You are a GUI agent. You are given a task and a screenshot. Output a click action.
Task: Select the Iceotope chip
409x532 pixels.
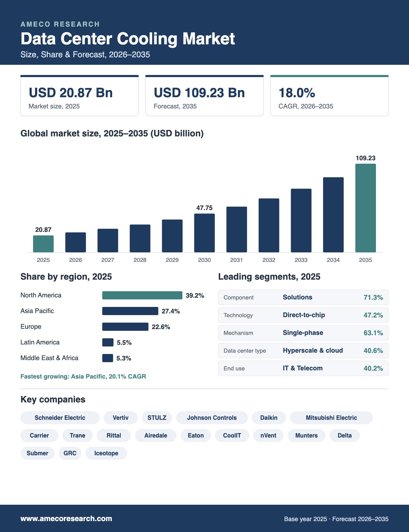[x=106, y=453]
